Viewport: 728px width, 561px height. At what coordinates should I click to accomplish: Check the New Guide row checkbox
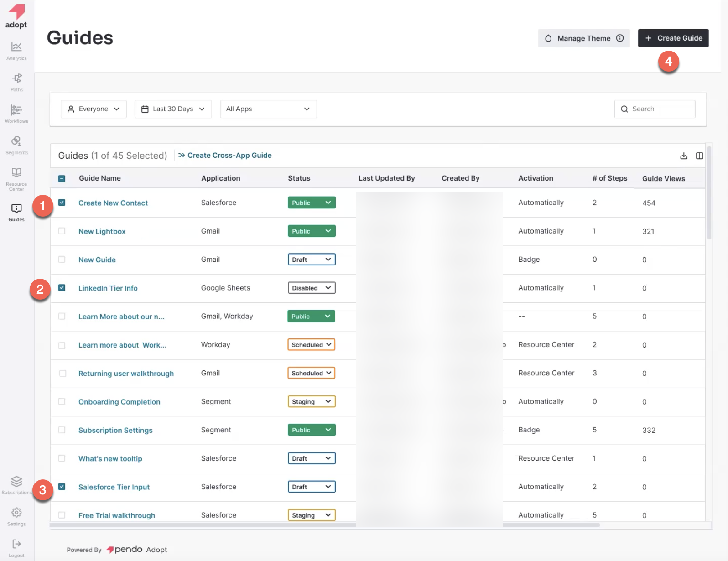point(62,259)
